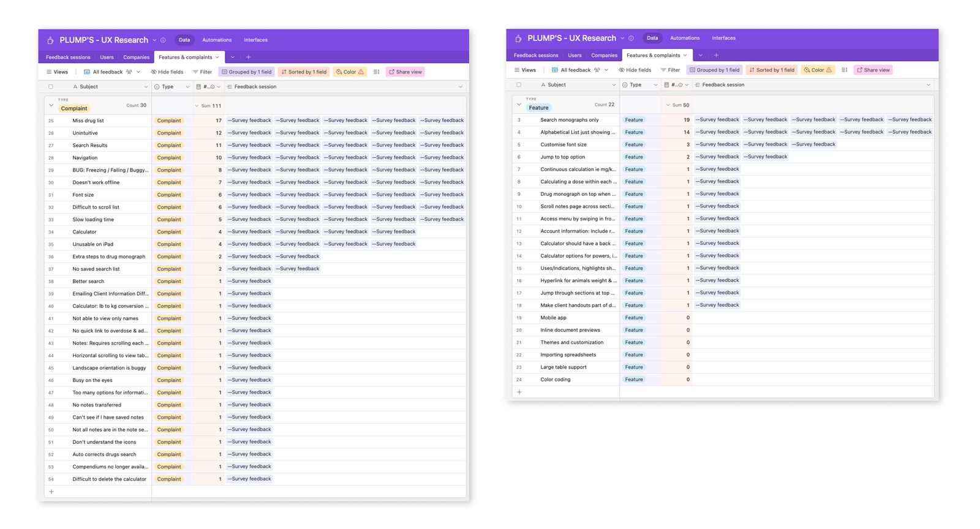This screenshot has height=529, width=980.
Task: Click Share view button in right window
Action: 873,70
